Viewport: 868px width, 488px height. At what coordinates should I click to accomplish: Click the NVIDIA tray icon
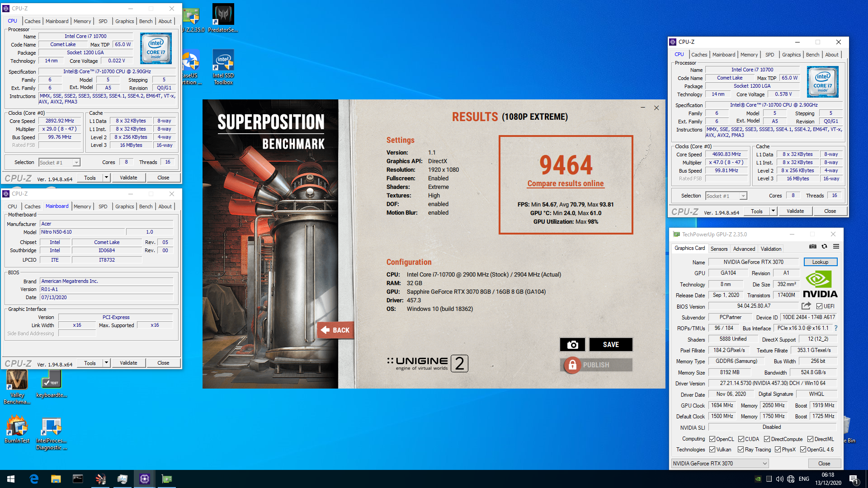758,479
